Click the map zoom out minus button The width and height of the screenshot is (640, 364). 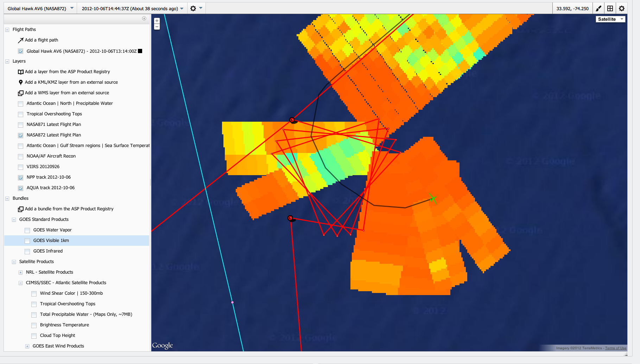pos(157,27)
